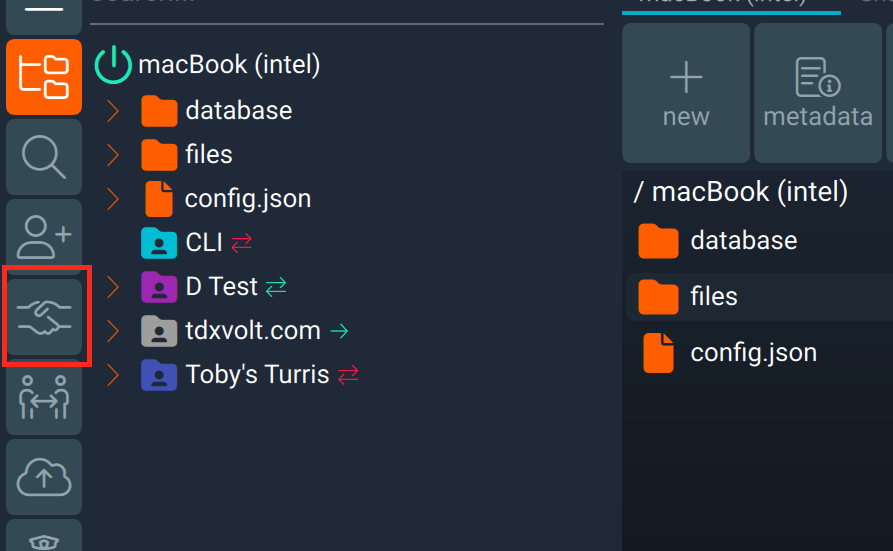Screen dimensions: 893x551
Task: Select the CLI item in tree
Action: point(203,243)
